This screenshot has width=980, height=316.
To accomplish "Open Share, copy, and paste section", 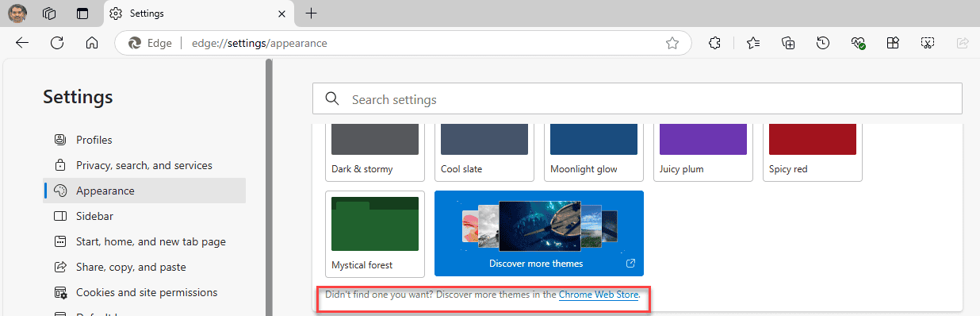I will (144, 267).
